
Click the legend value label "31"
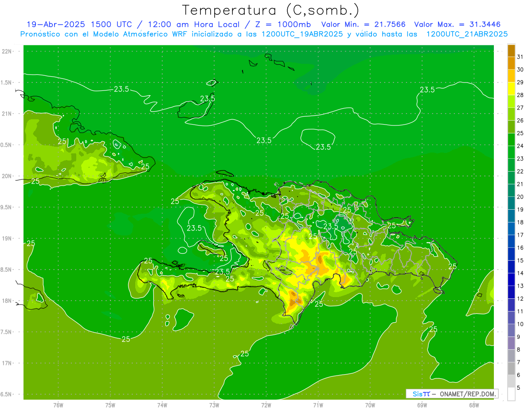(520, 57)
